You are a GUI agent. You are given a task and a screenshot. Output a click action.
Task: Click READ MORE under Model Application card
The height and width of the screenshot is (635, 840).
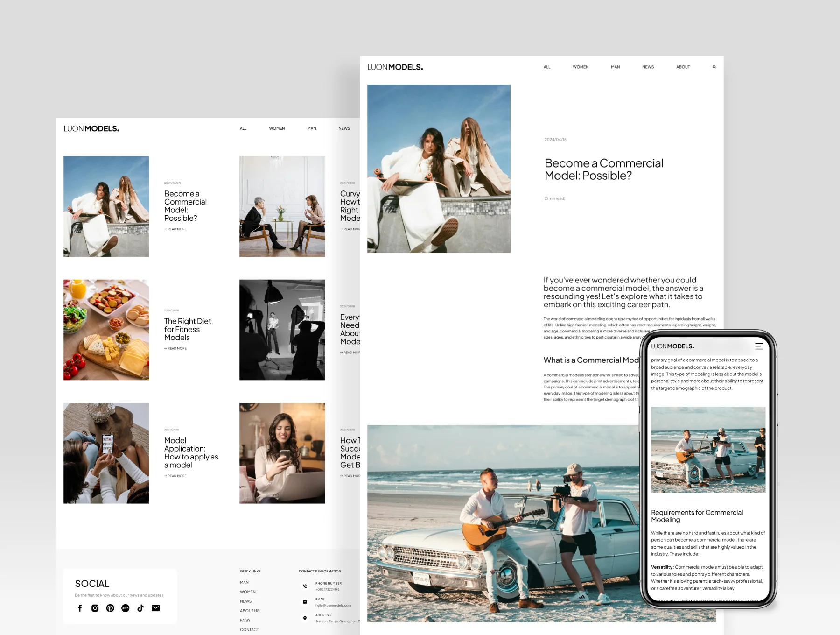point(175,476)
